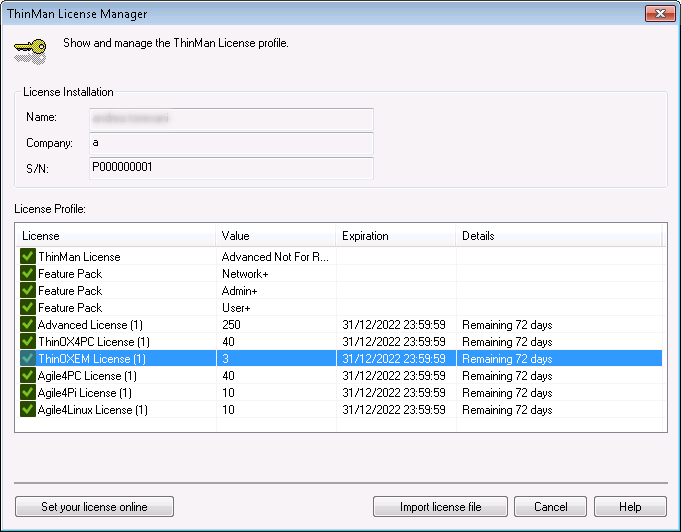Image resolution: width=681 pixels, height=532 pixels.
Task: Sort by the Value column header
Action: click(276, 236)
